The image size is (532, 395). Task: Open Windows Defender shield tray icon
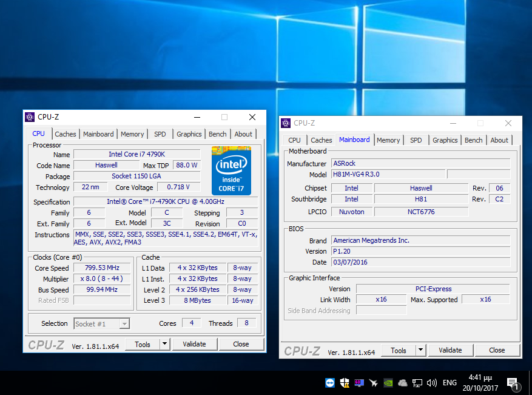click(345, 383)
